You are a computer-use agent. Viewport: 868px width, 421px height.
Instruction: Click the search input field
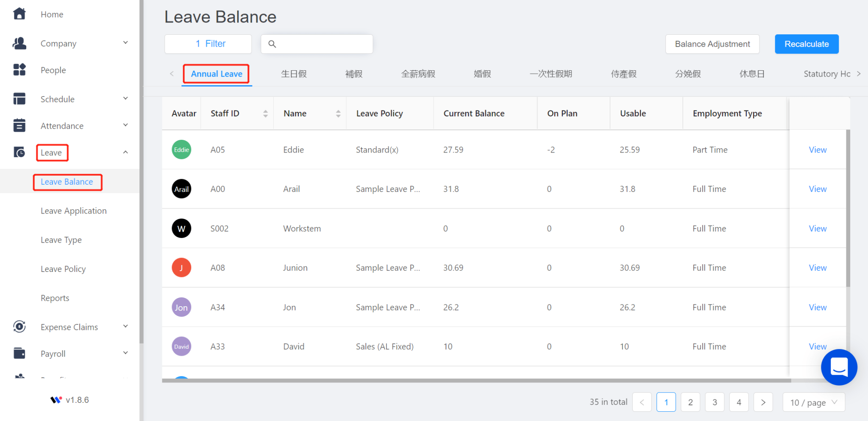pos(322,44)
